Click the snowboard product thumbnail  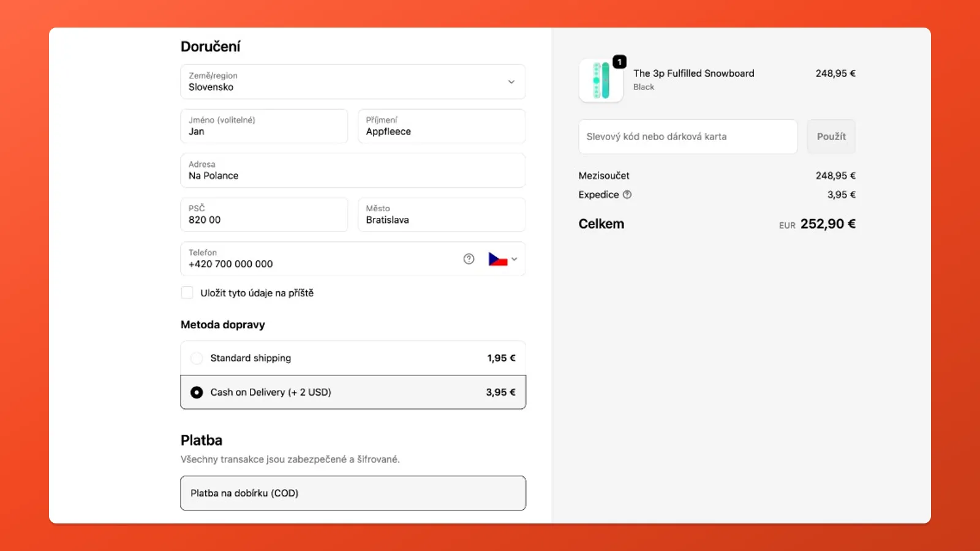(600, 81)
